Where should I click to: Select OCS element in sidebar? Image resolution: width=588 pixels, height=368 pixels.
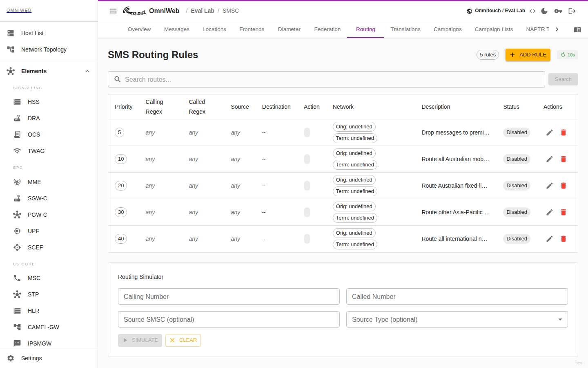click(x=49, y=135)
